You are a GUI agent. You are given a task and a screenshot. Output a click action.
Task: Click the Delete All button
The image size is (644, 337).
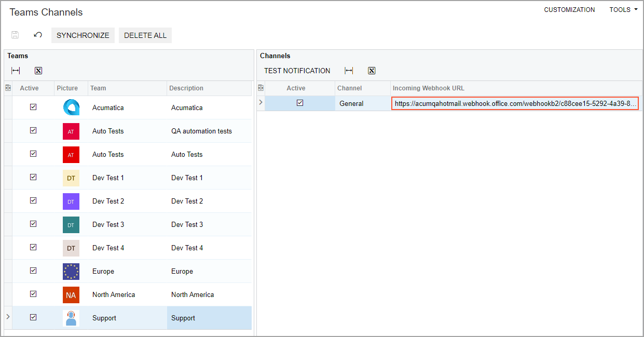[x=145, y=35]
